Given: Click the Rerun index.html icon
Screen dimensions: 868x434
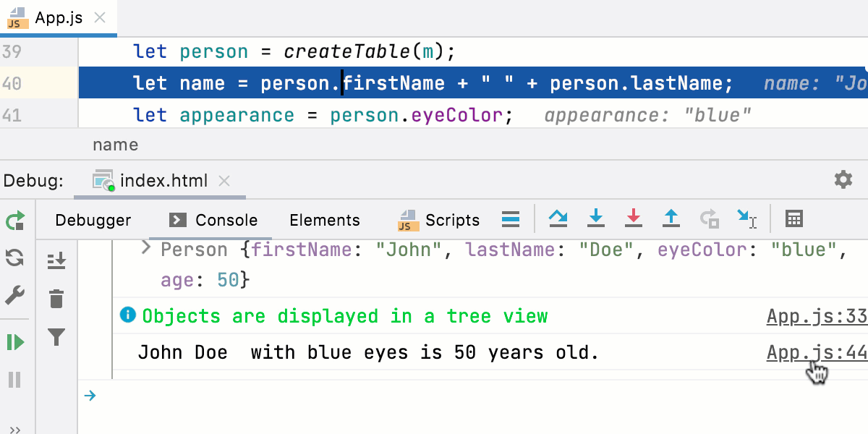Looking at the screenshot, I should pyautogui.click(x=14, y=221).
